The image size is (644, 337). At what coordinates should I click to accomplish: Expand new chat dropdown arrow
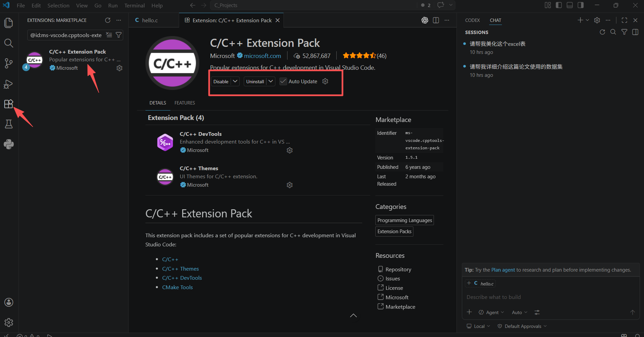point(587,20)
